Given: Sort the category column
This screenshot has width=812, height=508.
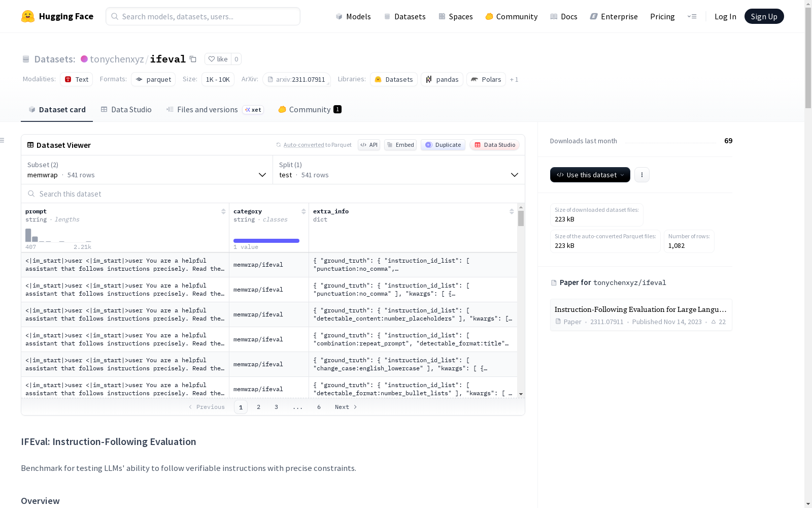Looking at the screenshot, I should tap(303, 211).
